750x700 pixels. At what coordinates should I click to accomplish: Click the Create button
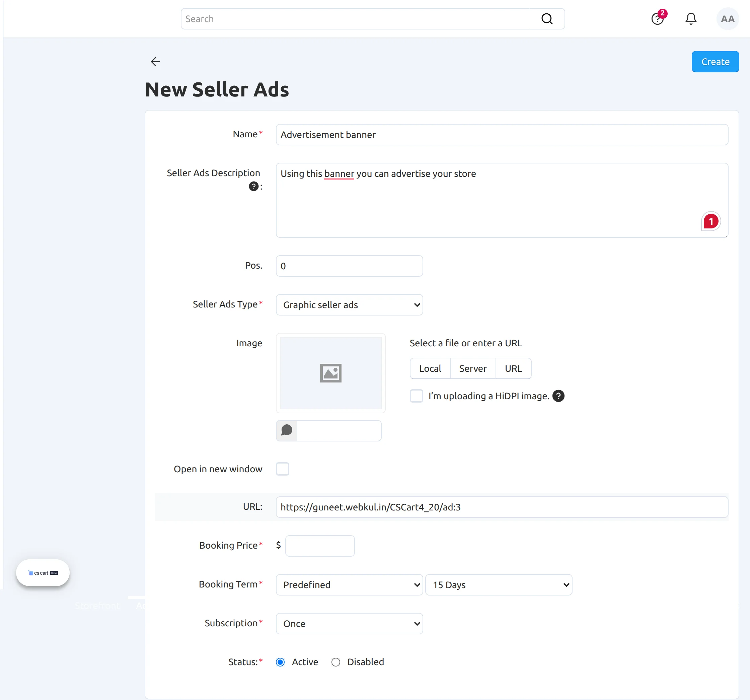[715, 62]
